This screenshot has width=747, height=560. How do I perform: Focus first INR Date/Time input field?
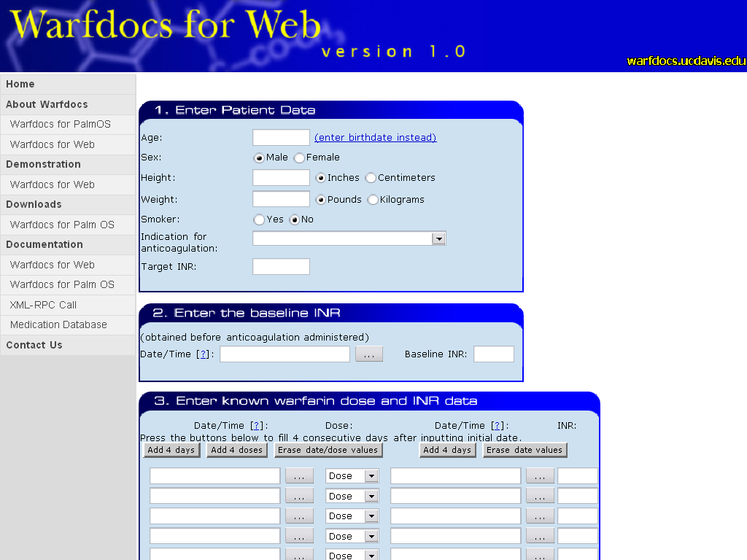coord(455,476)
